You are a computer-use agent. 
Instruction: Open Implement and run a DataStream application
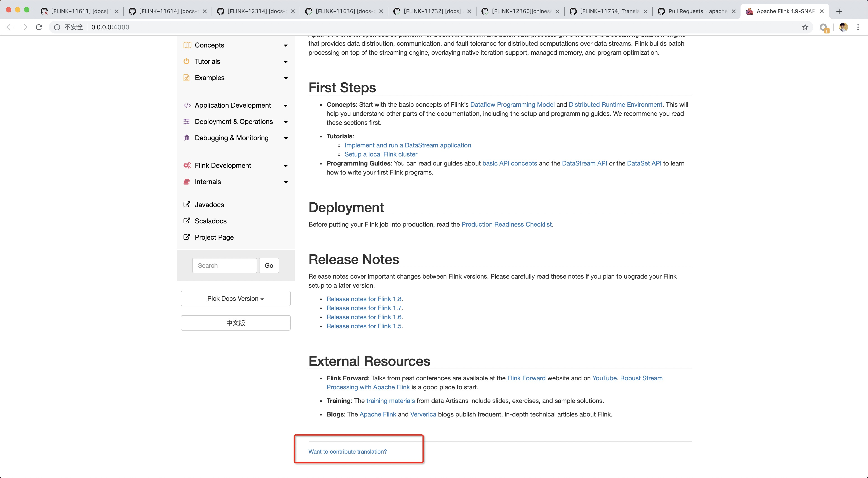tap(408, 145)
